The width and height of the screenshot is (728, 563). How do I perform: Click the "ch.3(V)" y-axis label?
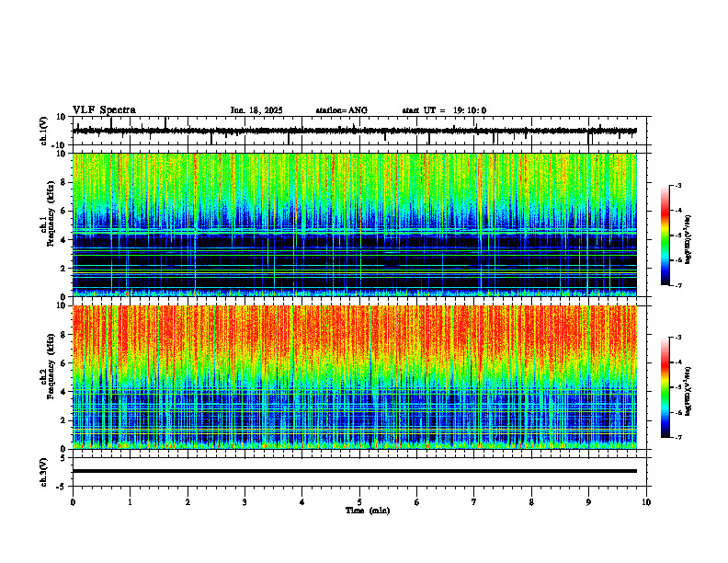click(x=44, y=472)
